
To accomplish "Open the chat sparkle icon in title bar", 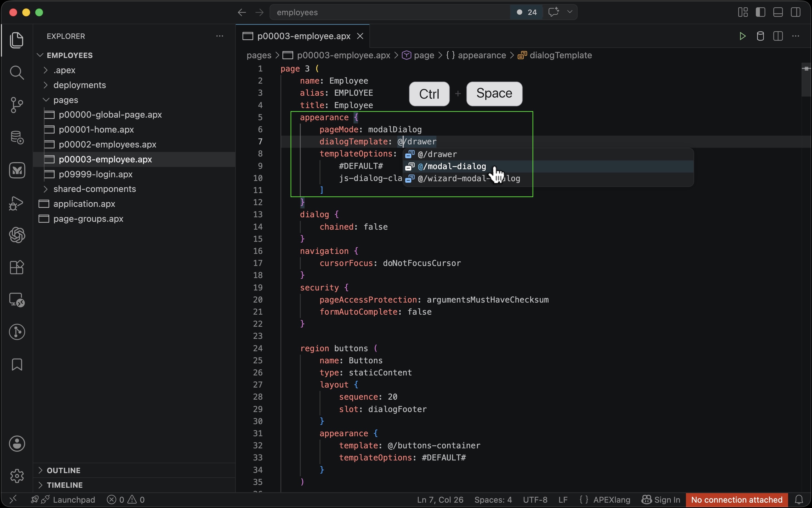I will click(x=553, y=12).
